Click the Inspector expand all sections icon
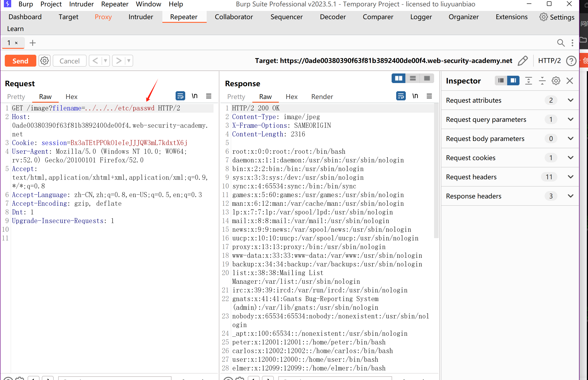Image resolution: width=588 pixels, height=380 pixels. (x=528, y=81)
